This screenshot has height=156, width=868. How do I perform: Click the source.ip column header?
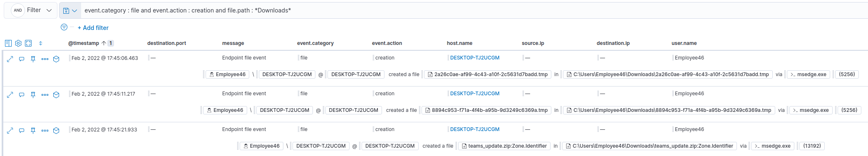coord(533,43)
